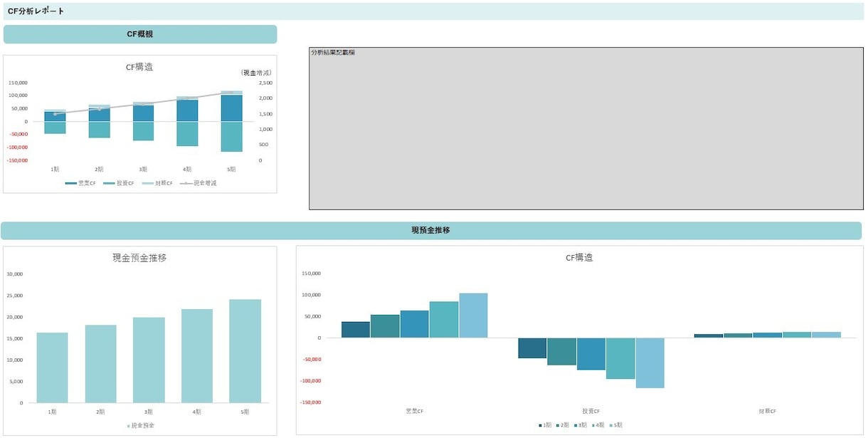Screen dimensions: 868x438
Task: Click the 4期 bar in the 投資CF group
Action: tap(620, 358)
